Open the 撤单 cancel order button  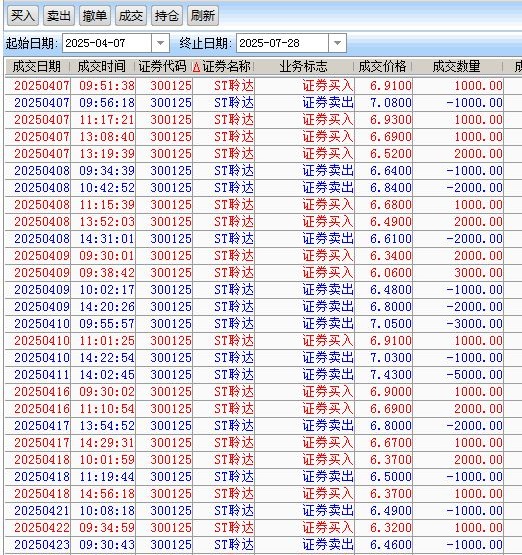coord(95,16)
